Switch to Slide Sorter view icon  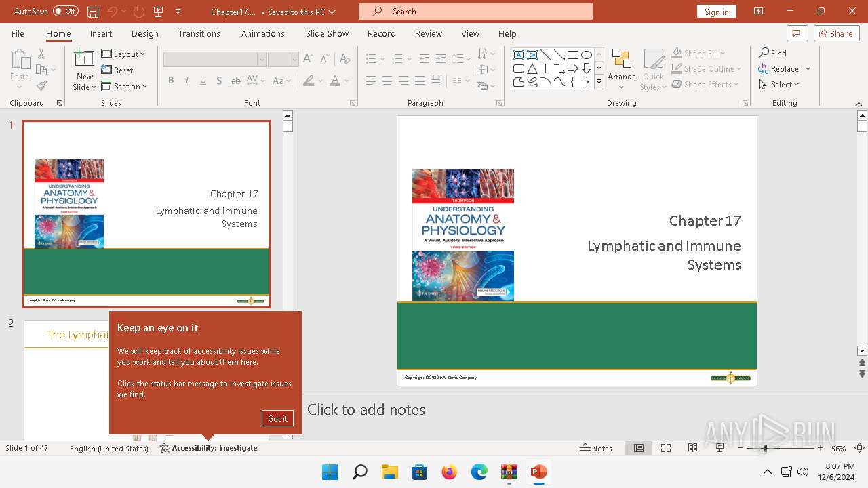tap(666, 448)
